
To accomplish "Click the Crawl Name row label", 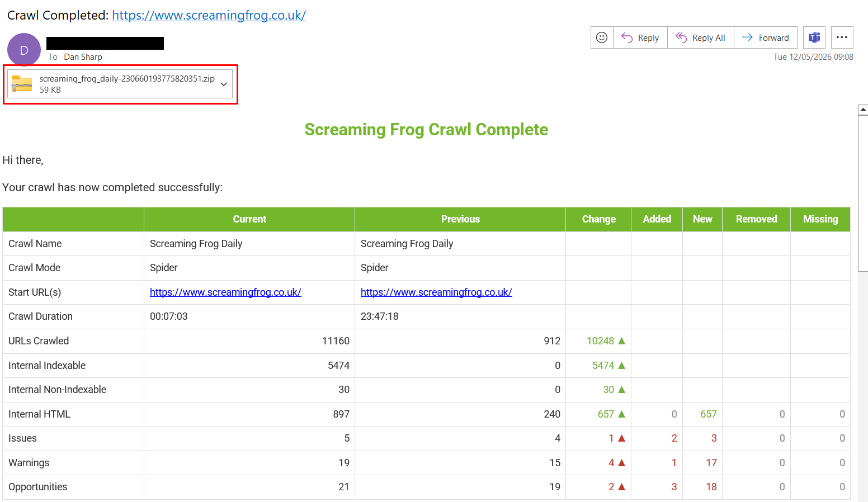I will click(x=35, y=244).
